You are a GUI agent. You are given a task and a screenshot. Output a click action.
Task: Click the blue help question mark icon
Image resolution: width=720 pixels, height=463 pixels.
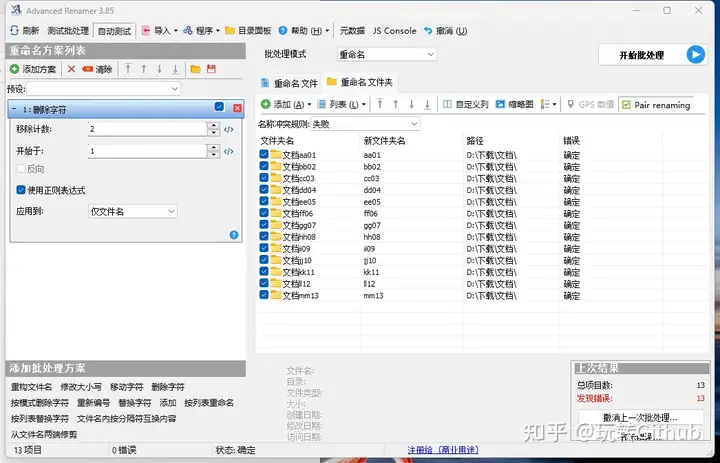point(234,235)
